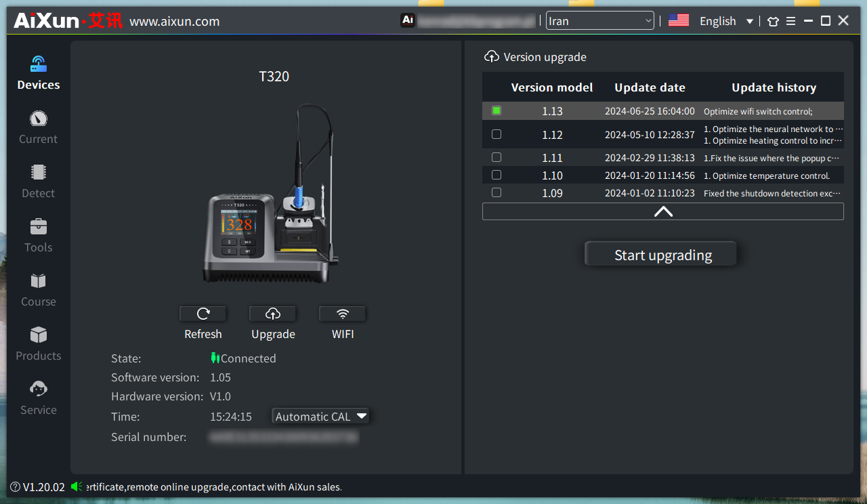Click the T320 device title
The image size is (867, 504).
274,77
